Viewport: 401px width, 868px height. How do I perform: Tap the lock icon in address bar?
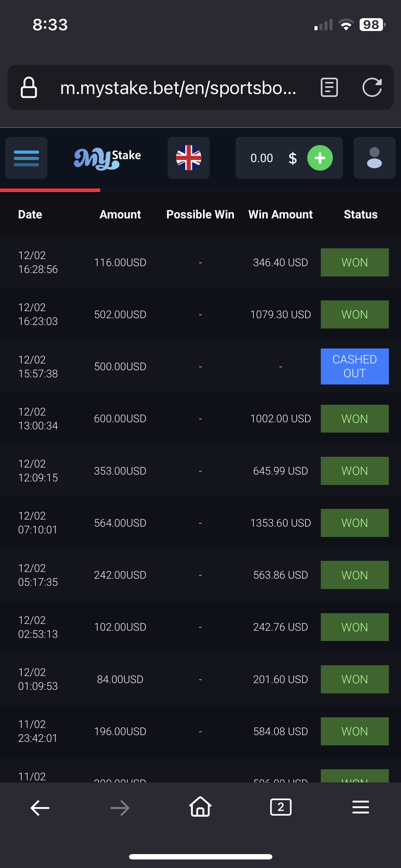click(29, 87)
